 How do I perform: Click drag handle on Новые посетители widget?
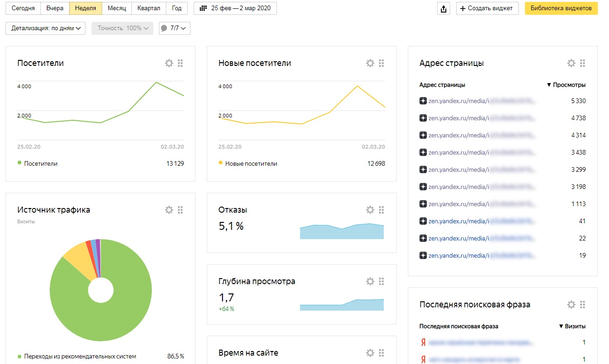click(381, 63)
